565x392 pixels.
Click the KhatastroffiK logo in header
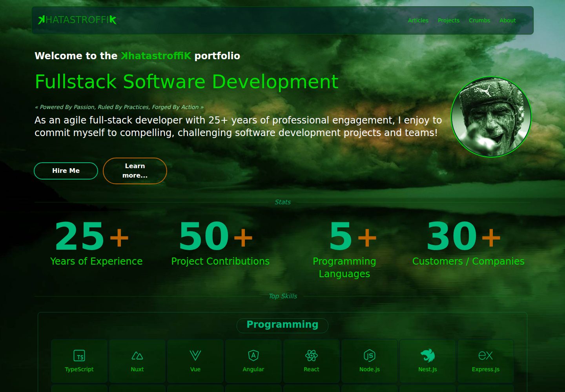click(77, 20)
